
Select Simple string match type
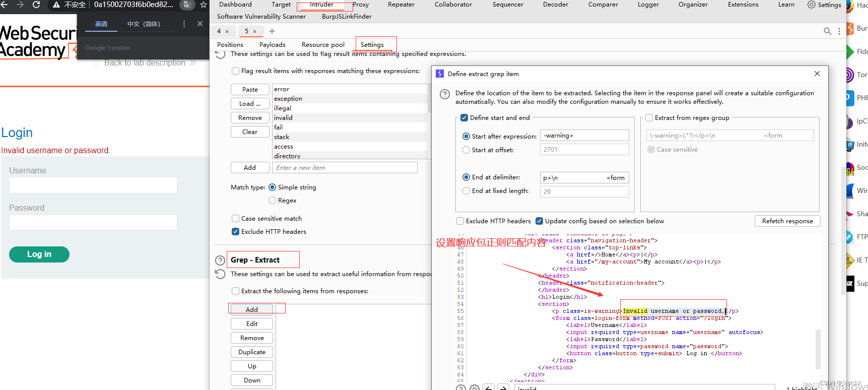pos(273,187)
